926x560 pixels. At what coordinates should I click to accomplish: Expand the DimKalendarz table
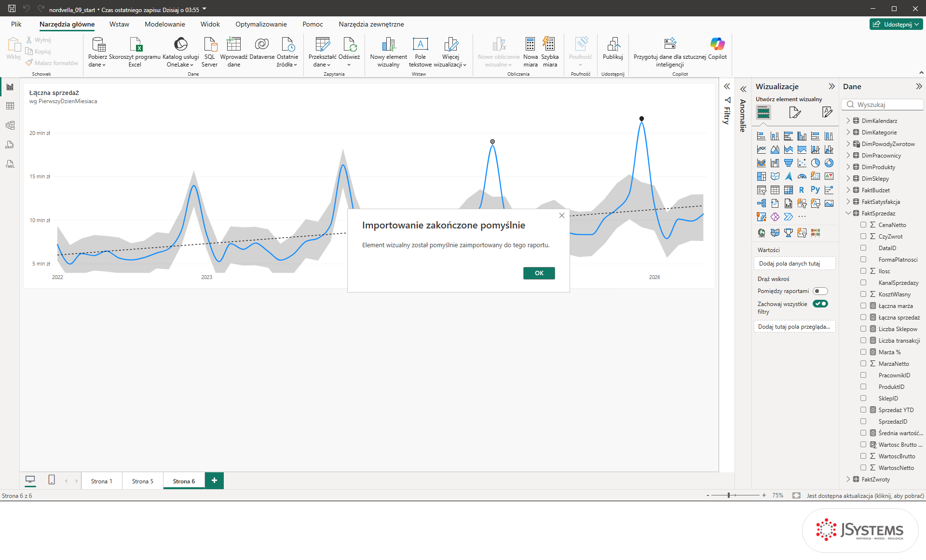(848, 120)
